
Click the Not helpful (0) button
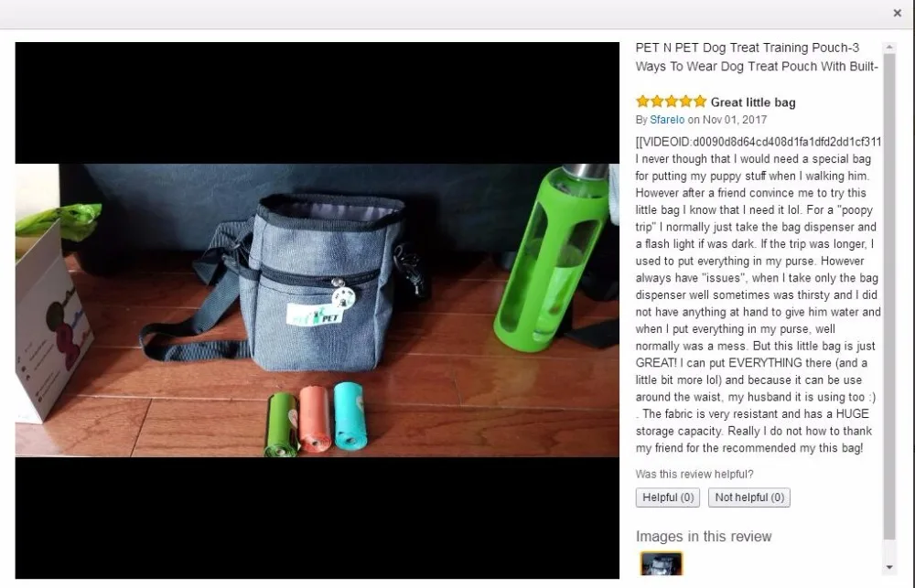point(749,497)
